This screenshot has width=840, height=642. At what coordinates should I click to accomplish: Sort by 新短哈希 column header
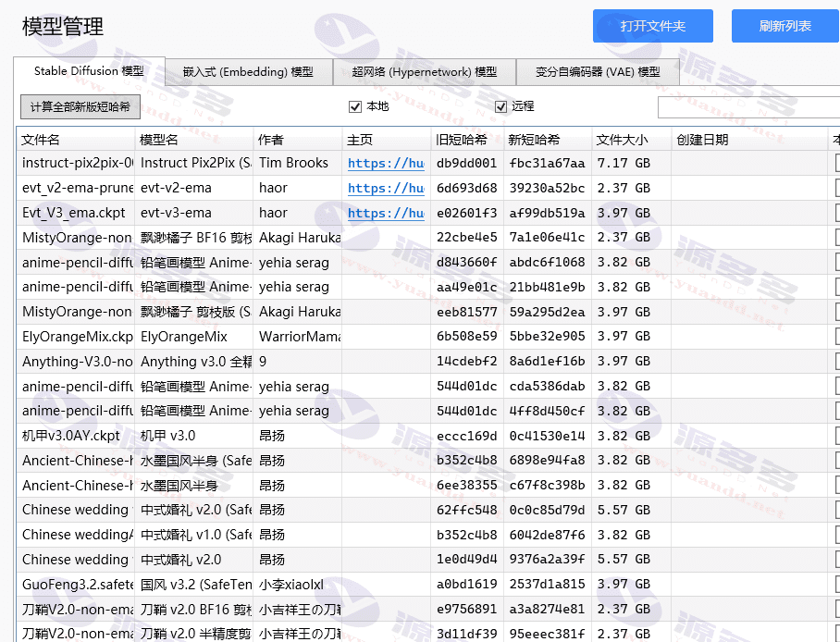coord(548,140)
